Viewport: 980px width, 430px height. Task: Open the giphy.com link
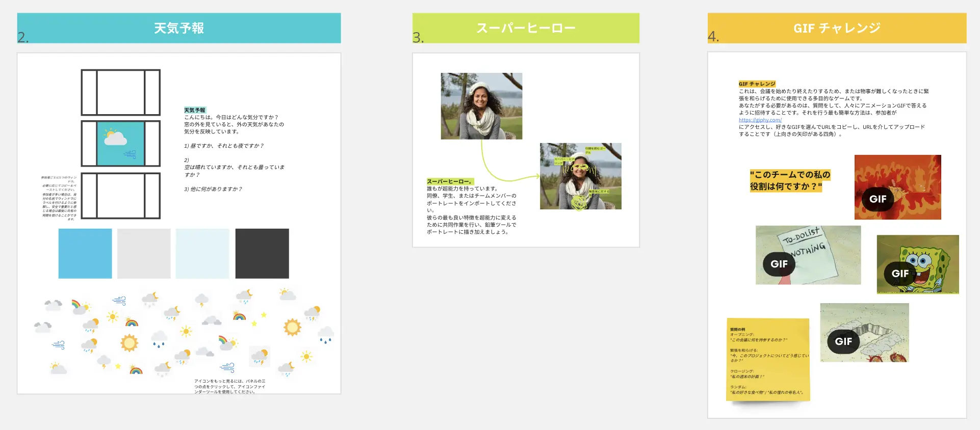click(760, 120)
